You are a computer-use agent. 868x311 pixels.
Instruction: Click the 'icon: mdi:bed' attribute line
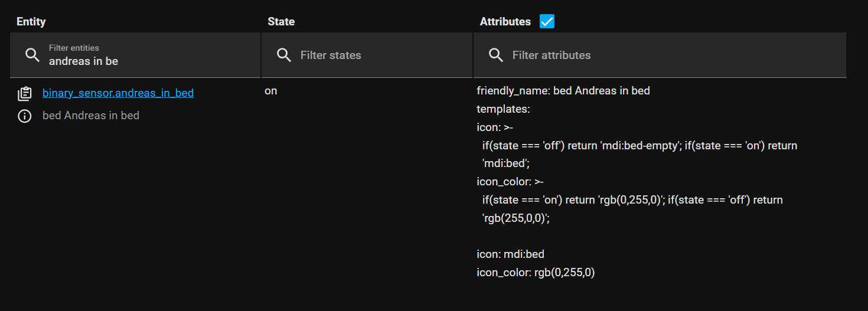(x=511, y=254)
